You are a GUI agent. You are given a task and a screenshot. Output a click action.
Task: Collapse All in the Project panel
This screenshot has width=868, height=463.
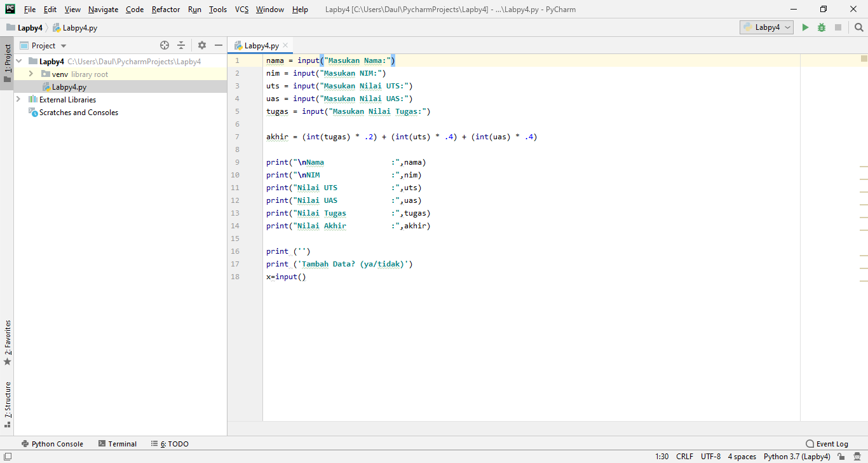pyautogui.click(x=181, y=45)
